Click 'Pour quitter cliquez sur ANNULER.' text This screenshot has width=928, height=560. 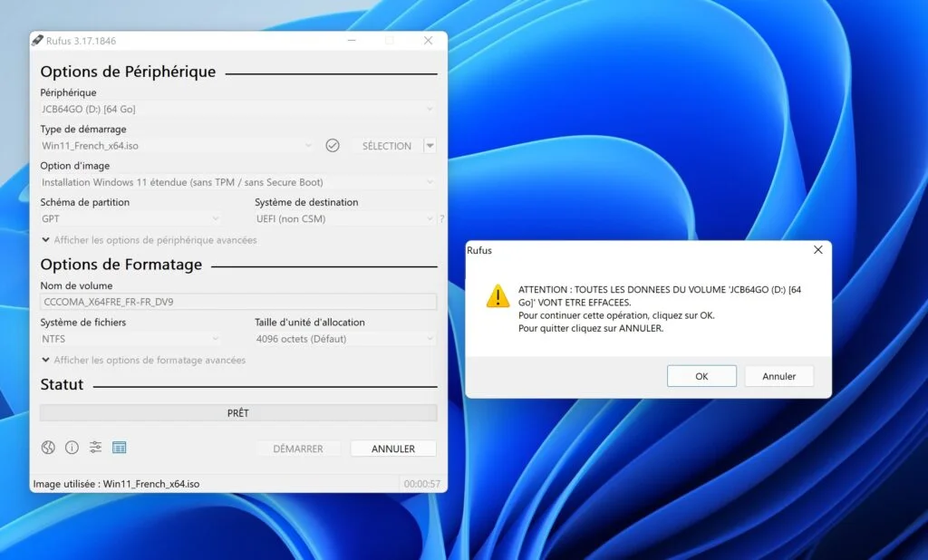pos(591,328)
